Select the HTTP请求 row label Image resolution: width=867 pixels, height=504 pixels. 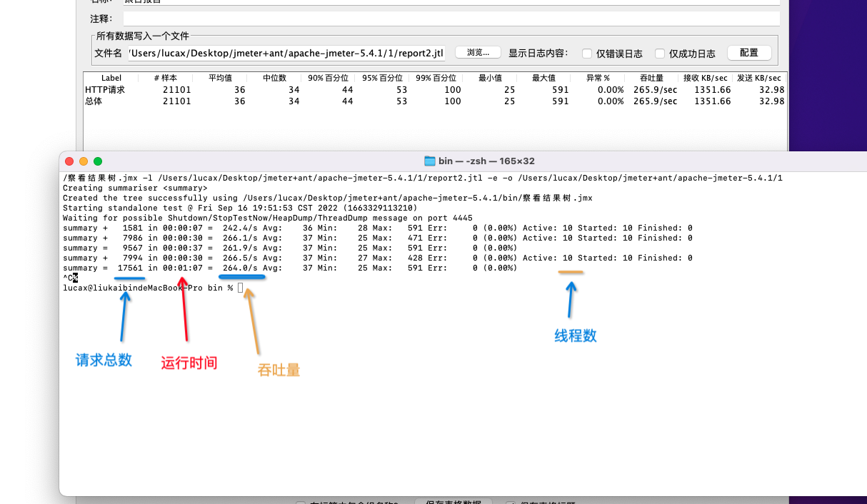105,90
